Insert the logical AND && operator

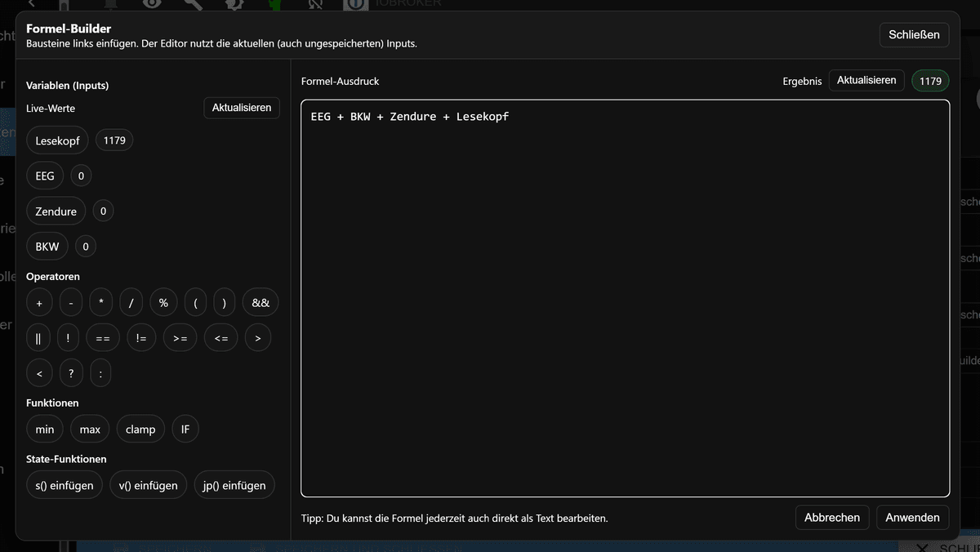[261, 303]
